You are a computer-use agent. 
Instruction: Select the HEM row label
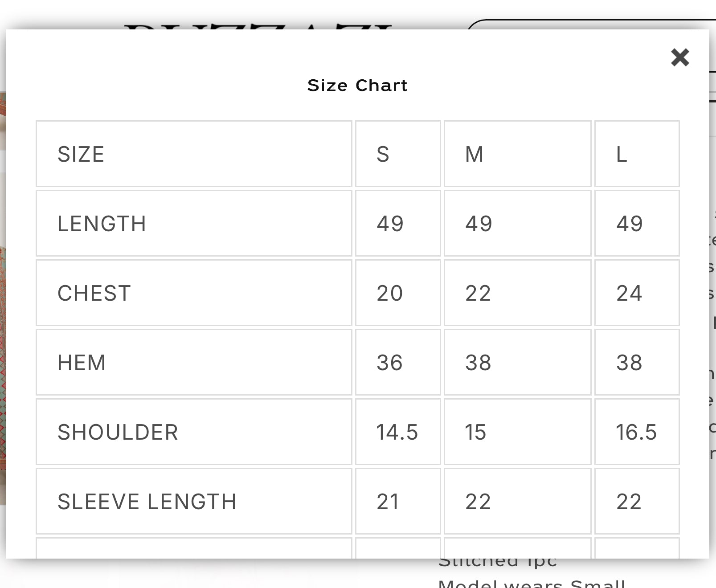coord(82,363)
